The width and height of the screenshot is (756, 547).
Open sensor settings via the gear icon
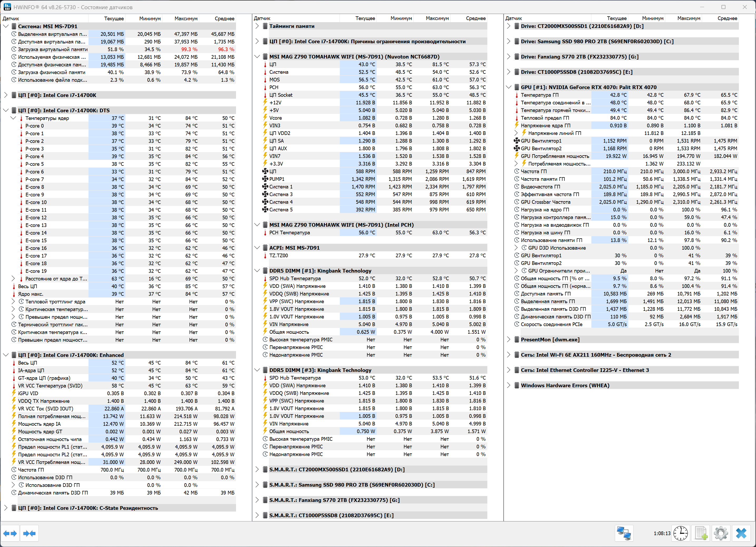(721, 533)
